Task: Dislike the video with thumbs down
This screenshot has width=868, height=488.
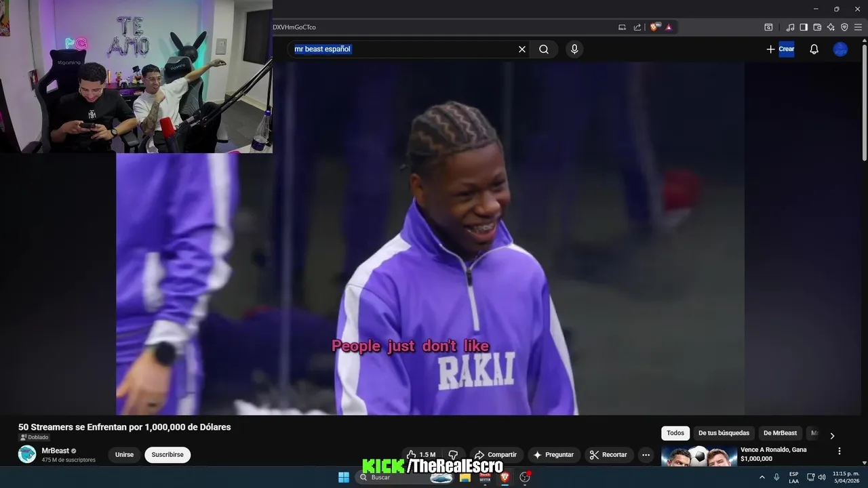Action: (453, 455)
